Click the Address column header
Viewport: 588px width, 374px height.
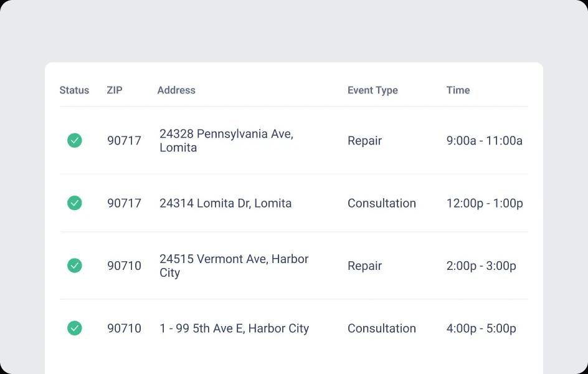point(176,90)
